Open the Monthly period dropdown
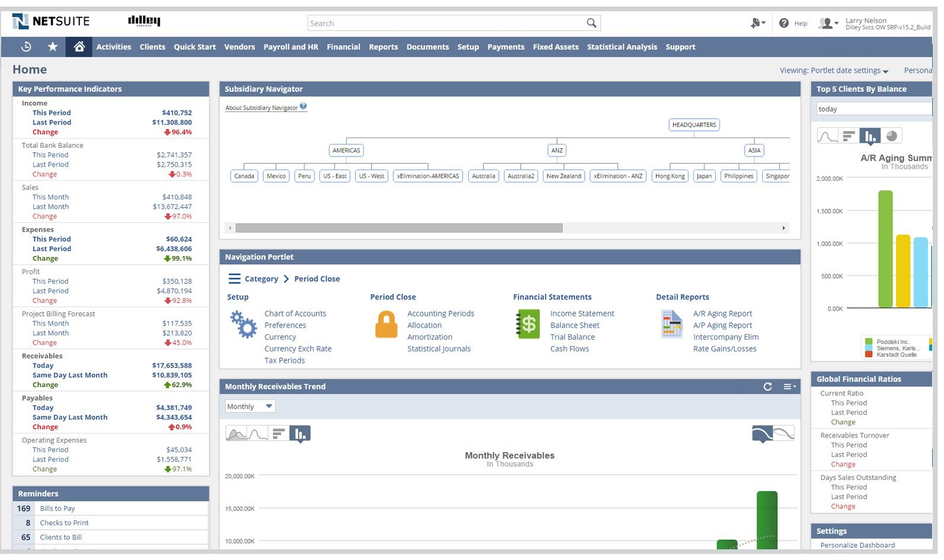 [250, 407]
